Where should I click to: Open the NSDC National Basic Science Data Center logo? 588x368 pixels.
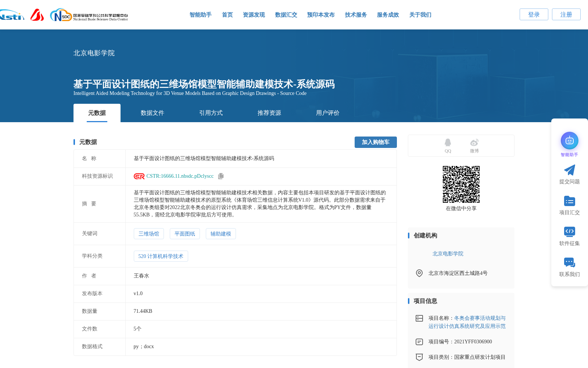coord(89,15)
